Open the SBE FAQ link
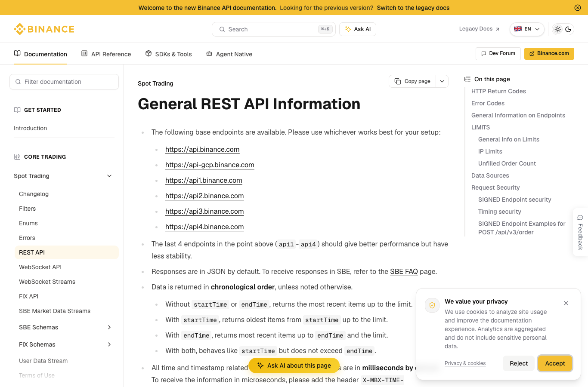Image resolution: width=588 pixels, height=387 pixels. [x=404, y=271]
